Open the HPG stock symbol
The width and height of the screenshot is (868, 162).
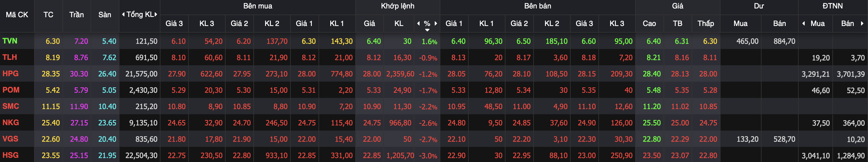11,73
